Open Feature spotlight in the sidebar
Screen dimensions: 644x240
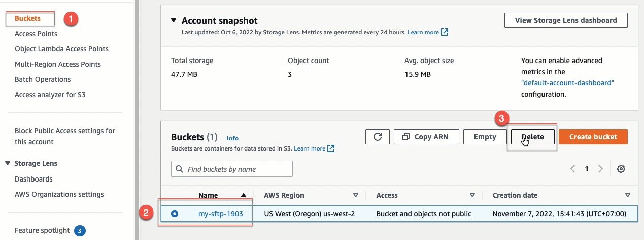42,231
